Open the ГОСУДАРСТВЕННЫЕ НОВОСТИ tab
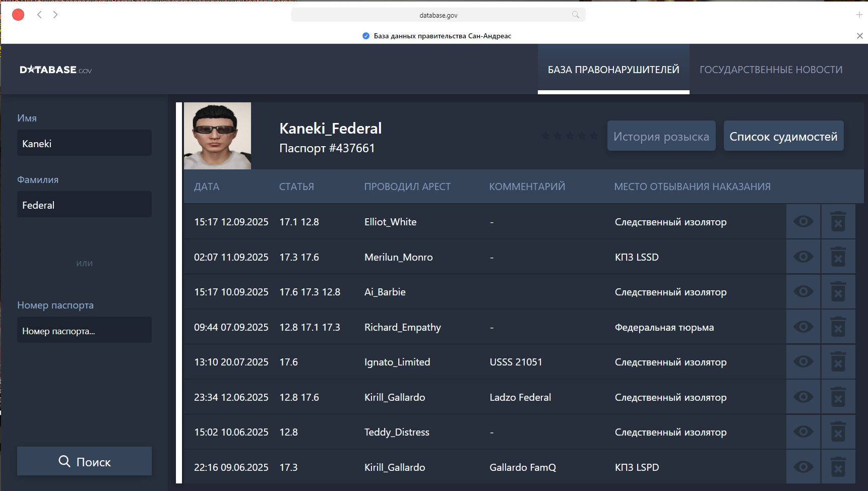Viewport: 868px width, 491px height. click(771, 69)
